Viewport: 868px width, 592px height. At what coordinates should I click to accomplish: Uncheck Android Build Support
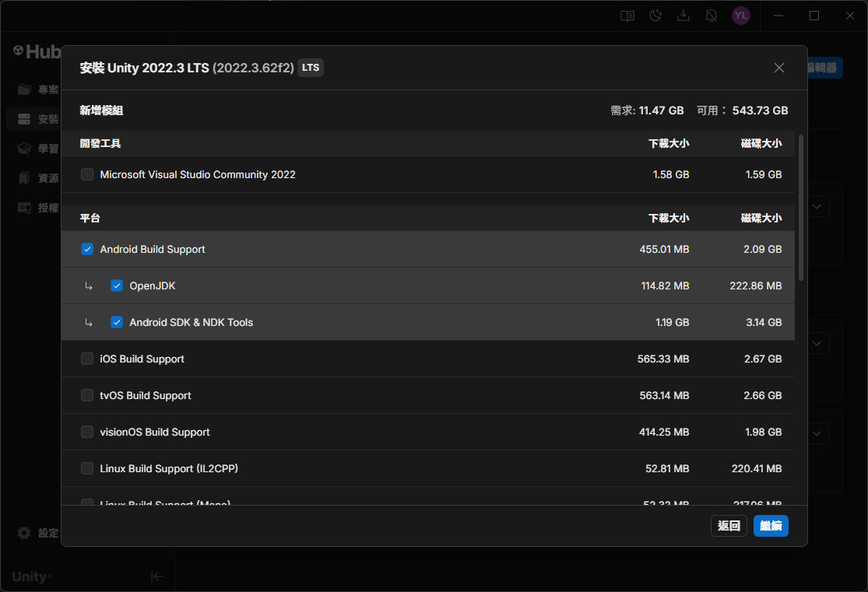(x=87, y=249)
